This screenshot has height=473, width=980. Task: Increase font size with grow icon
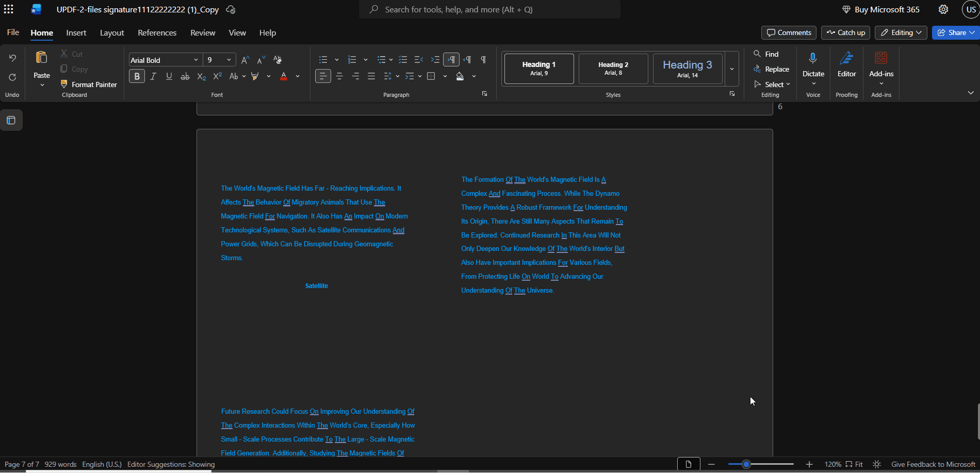tap(246, 60)
